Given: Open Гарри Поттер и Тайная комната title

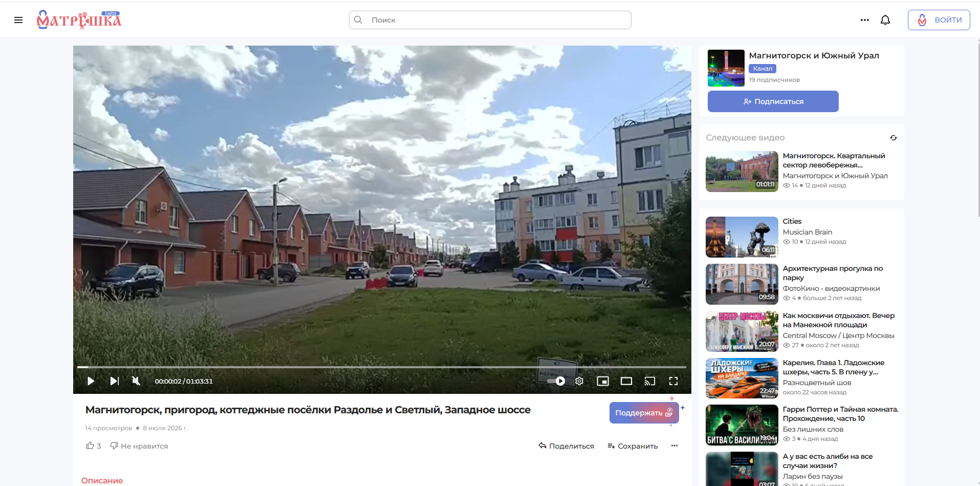Looking at the screenshot, I should pos(841,414).
